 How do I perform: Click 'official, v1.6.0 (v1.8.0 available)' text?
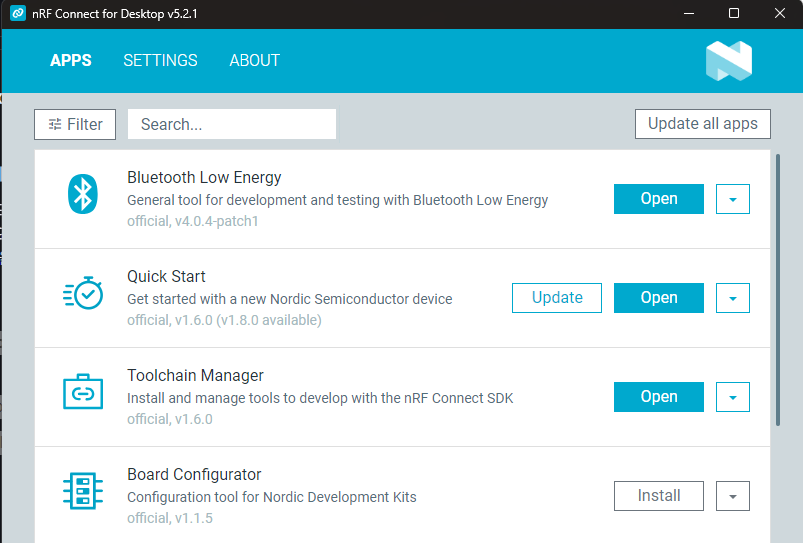[224, 320]
